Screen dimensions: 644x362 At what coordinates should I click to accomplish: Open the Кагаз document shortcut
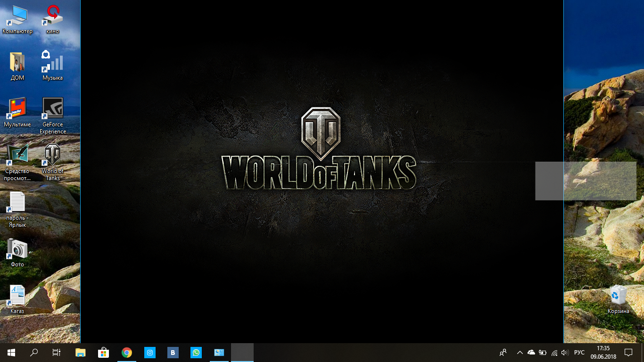pyautogui.click(x=17, y=299)
